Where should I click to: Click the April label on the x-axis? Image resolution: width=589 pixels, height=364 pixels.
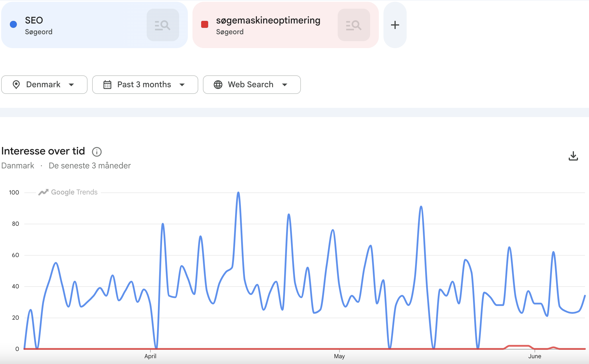point(150,356)
